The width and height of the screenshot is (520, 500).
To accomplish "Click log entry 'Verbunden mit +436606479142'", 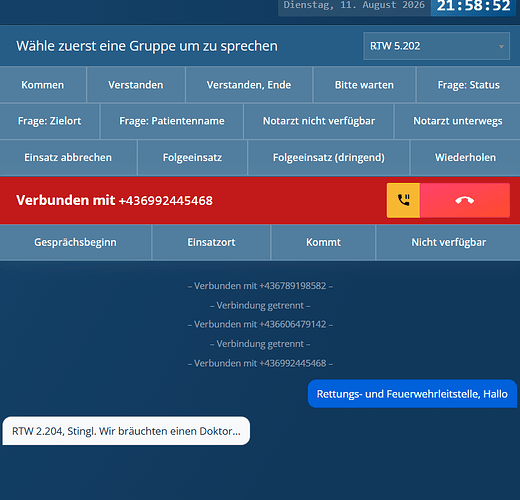I will pos(260,324).
